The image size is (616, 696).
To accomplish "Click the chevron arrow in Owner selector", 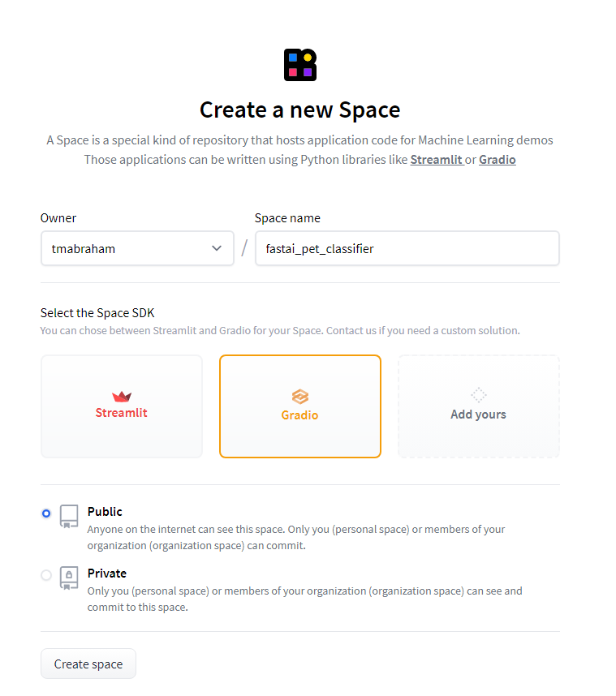I will point(217,248).
